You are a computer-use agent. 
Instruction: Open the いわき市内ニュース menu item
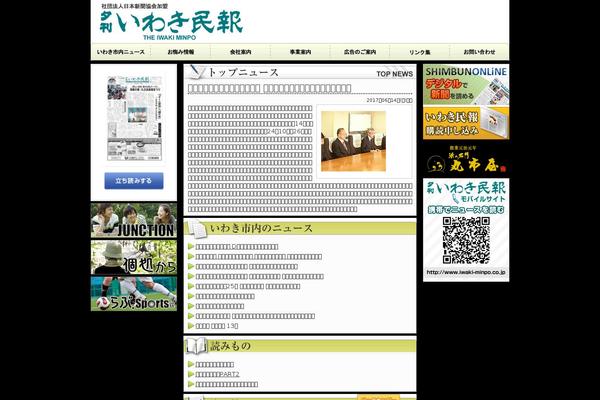tap(121, 52)
